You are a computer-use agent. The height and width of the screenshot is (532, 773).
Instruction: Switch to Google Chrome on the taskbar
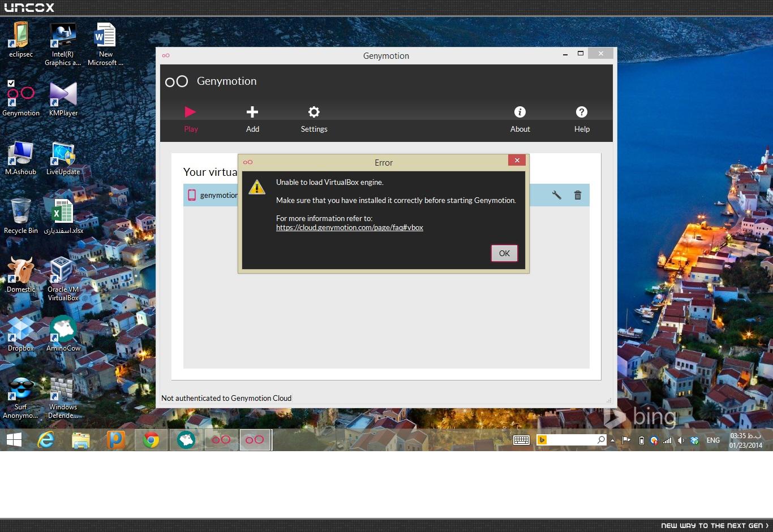click(x=151, y=440)
